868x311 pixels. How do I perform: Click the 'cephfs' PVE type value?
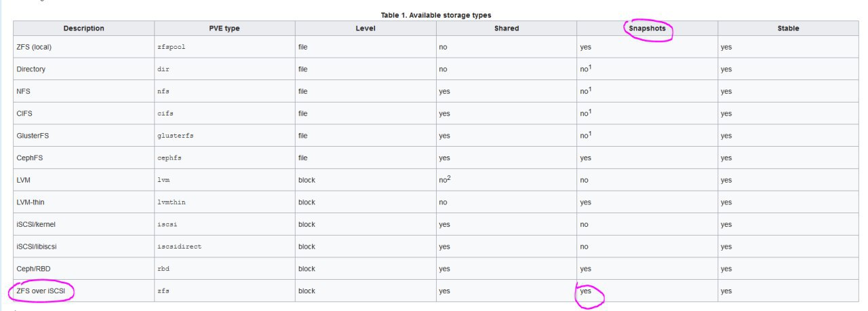pos(169,158)
